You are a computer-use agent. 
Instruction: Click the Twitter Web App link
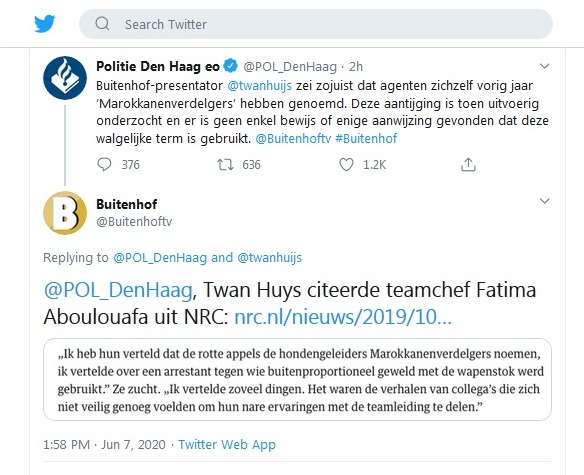[x=227, y=444]
